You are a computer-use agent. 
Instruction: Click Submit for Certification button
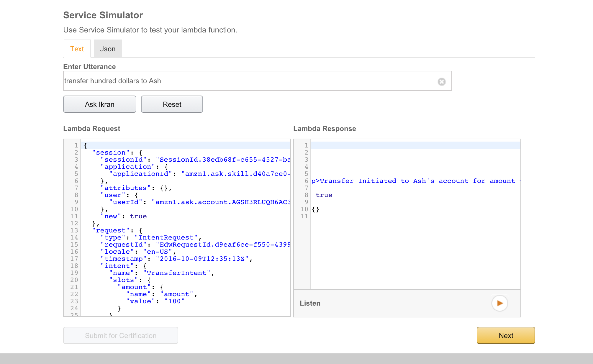pos(121,335)
